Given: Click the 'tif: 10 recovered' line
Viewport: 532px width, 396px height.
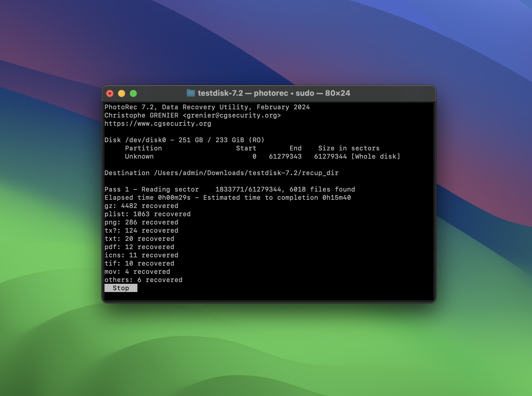Looking at the screenshot, I should 139,264.
